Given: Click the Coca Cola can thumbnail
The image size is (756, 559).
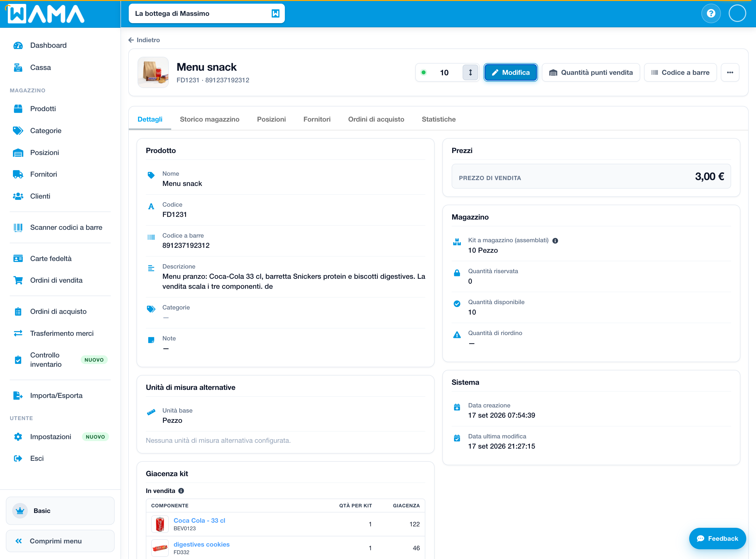Looking at the screenshot, I should [x=160, y=524].
